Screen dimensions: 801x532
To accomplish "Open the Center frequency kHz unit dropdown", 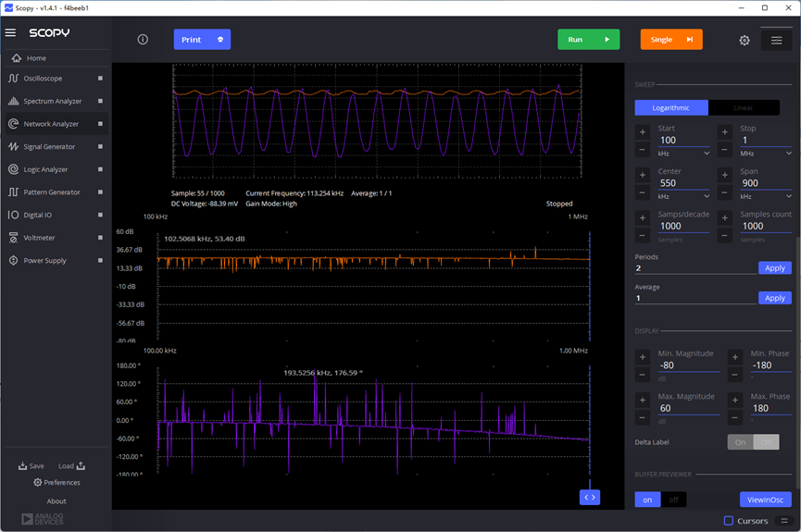I will click(x=683, y=196).
